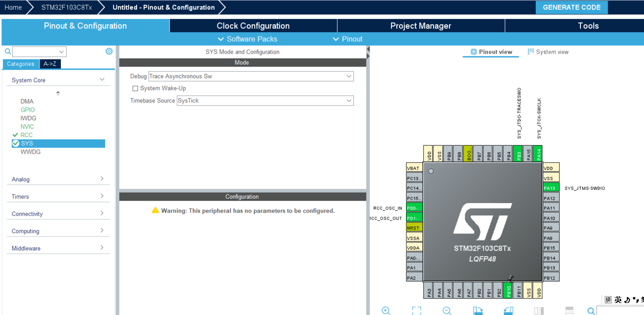Enable the System Wake-Up checkbox
The height and width of the screenshot is (315, 644).
(135, 88)
